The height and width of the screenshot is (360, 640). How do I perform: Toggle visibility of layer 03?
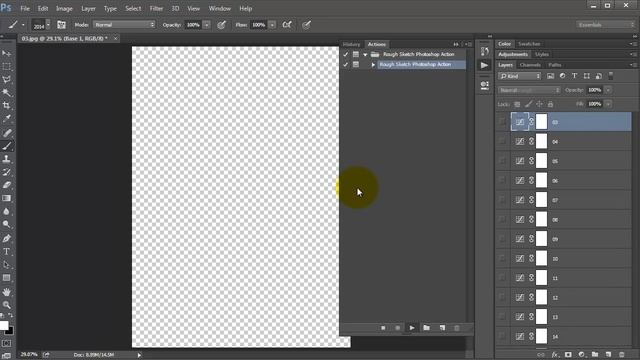click(502, 122)
